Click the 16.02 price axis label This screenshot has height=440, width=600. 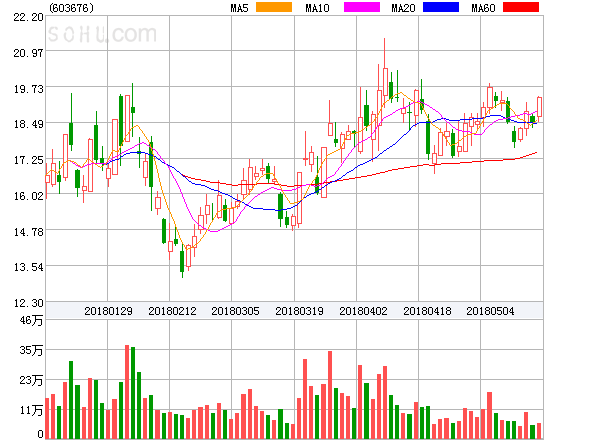pos(28,196)
